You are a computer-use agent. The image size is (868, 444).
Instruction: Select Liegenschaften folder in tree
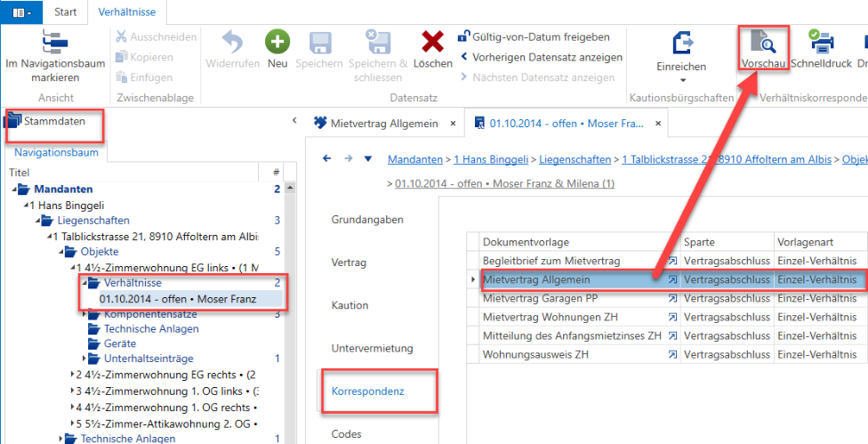[x=93, y=221]
